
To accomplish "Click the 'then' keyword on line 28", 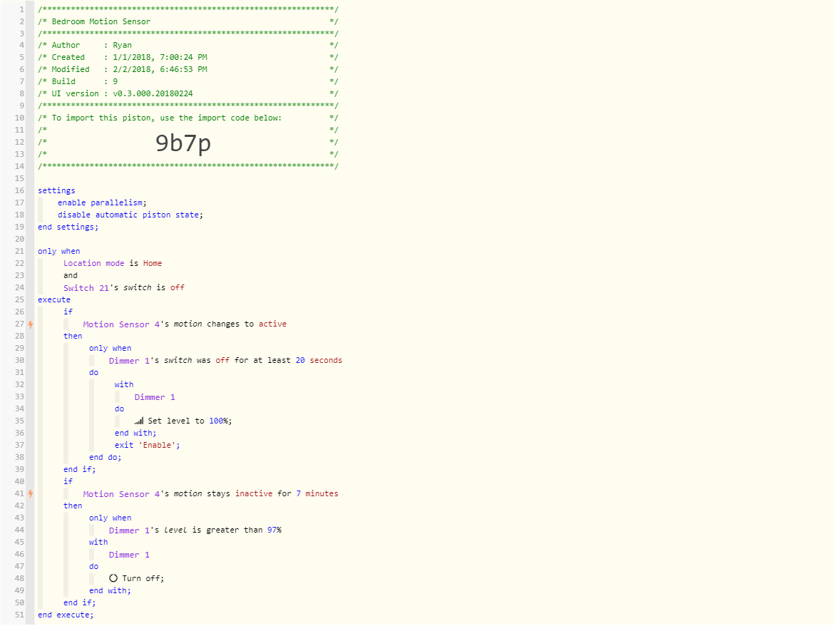I will [x=73, y=337].
